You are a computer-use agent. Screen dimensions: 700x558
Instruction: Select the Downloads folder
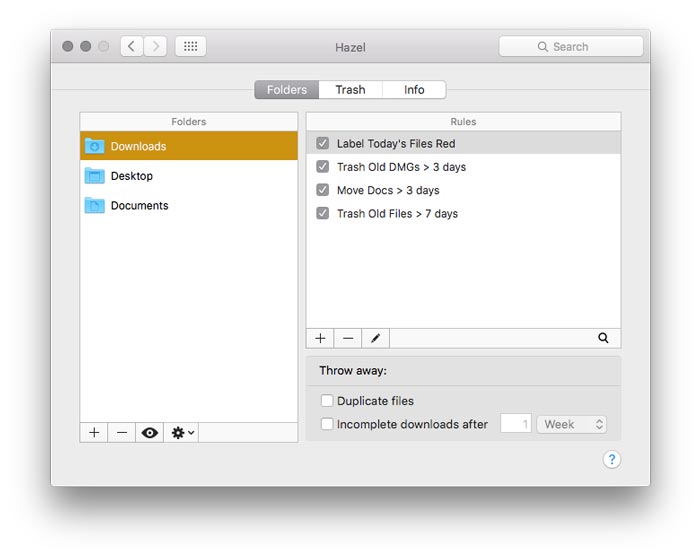click(189, 146)
